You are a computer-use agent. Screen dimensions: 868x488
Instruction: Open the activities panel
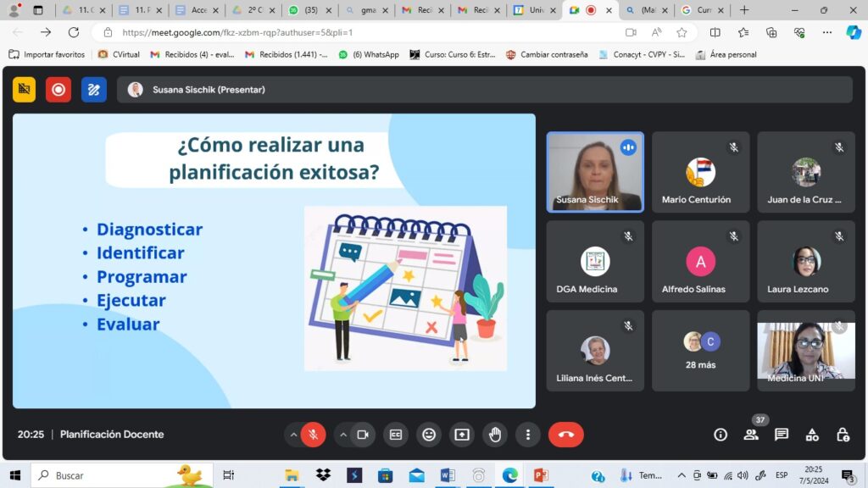coord(812,435)
